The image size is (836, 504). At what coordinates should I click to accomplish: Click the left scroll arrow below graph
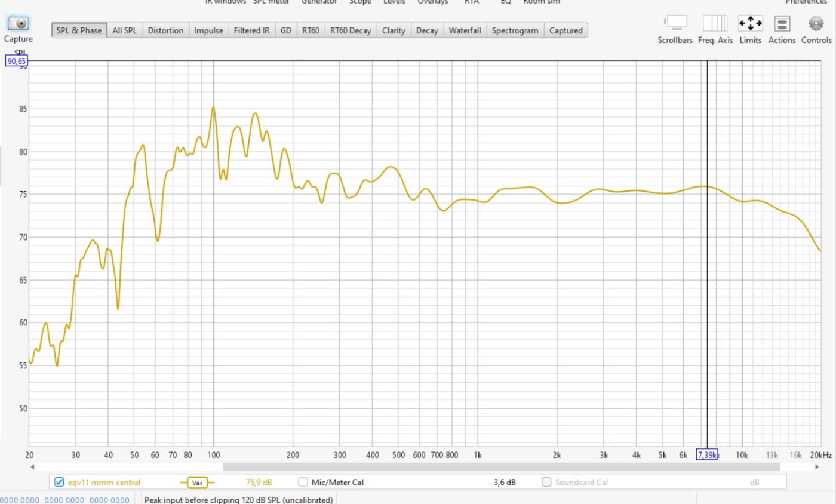pos(32,467)
